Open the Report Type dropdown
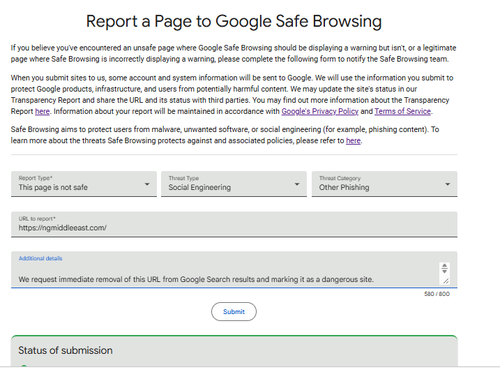 point(84,184)
